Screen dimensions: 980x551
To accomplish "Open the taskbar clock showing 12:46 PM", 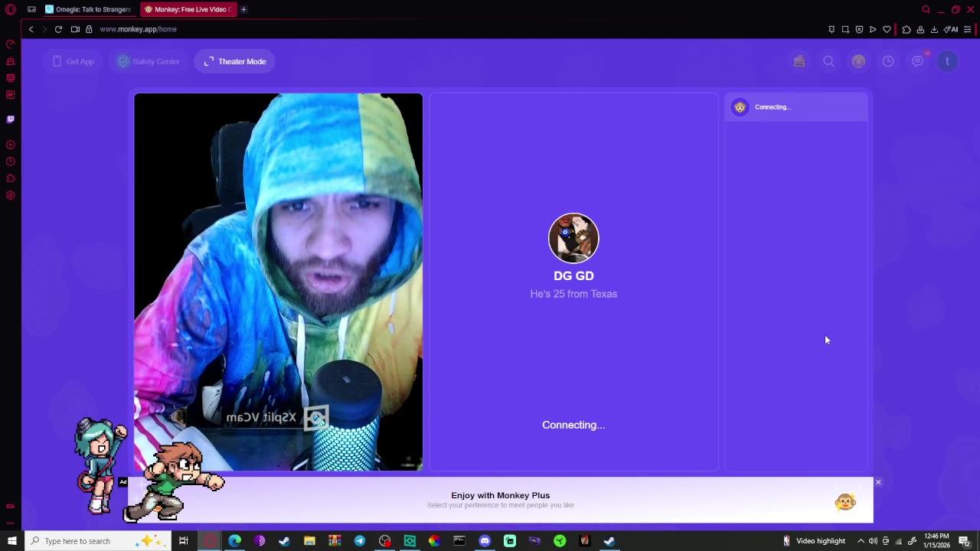I will [937, 541].
